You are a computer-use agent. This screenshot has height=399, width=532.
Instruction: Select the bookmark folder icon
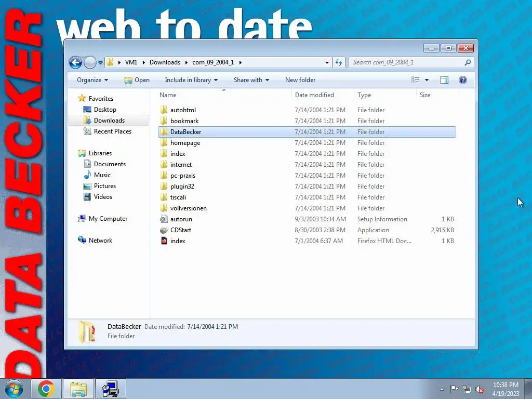(164, 121)
